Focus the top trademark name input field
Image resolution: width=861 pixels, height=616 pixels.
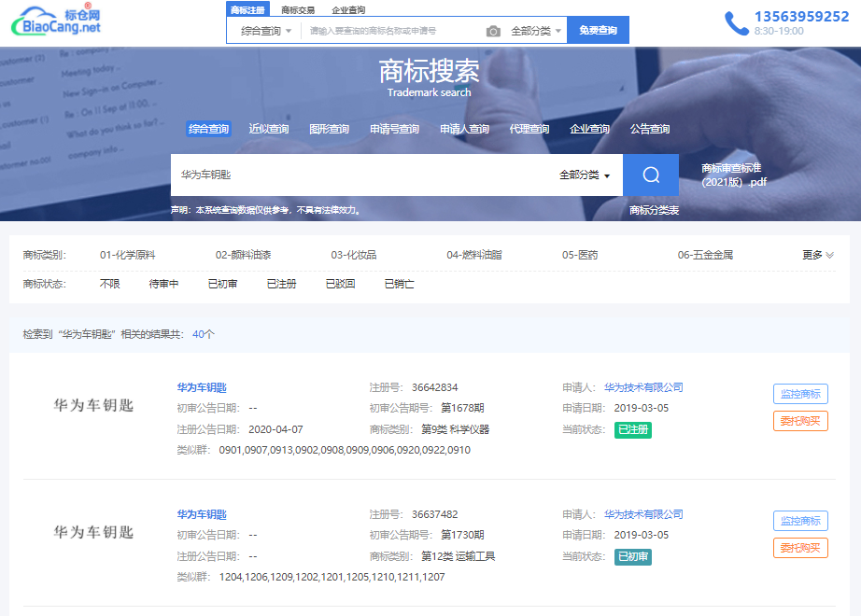tap(390, 32)
